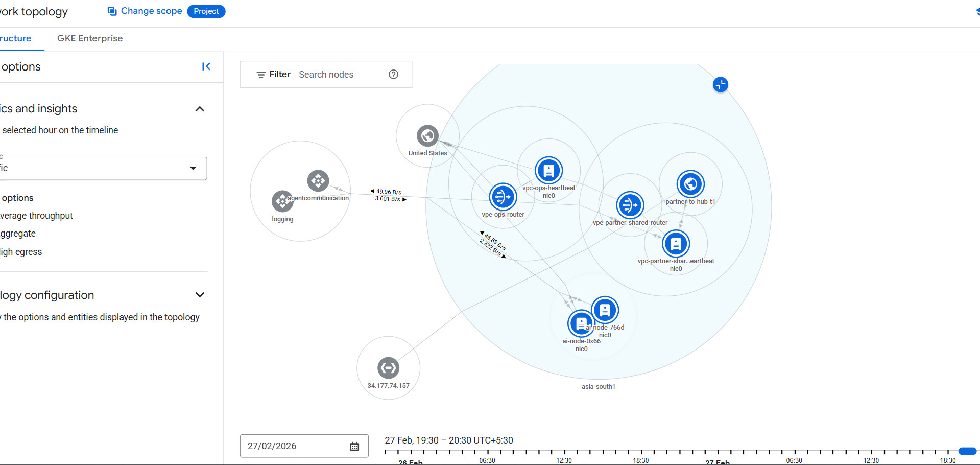
Task: Click the blue timeline selection handle
Action: [x=967, y=451]
